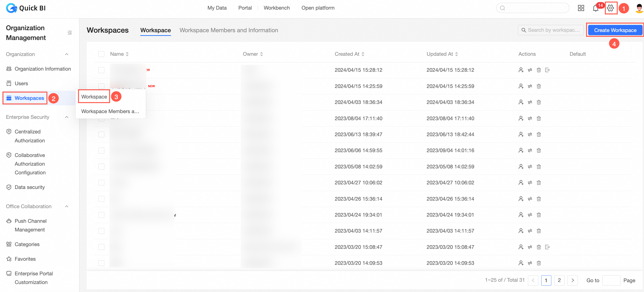
Task: Check the first workspace row checkbox
Action: point(101,70)
